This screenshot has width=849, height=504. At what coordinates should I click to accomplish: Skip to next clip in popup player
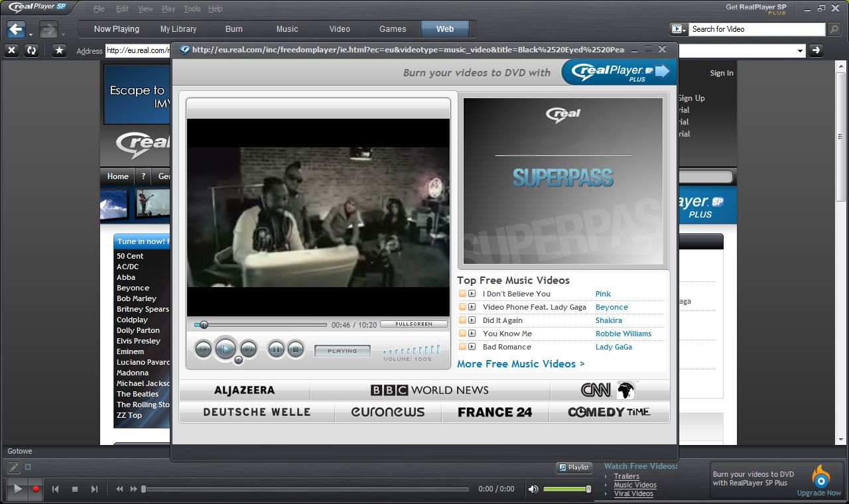point(248,348)
